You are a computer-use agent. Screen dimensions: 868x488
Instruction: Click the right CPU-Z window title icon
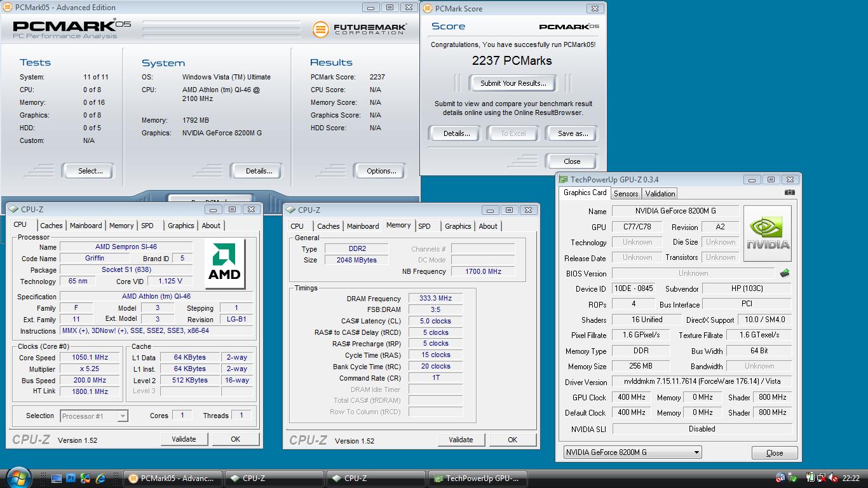point(290,210)
